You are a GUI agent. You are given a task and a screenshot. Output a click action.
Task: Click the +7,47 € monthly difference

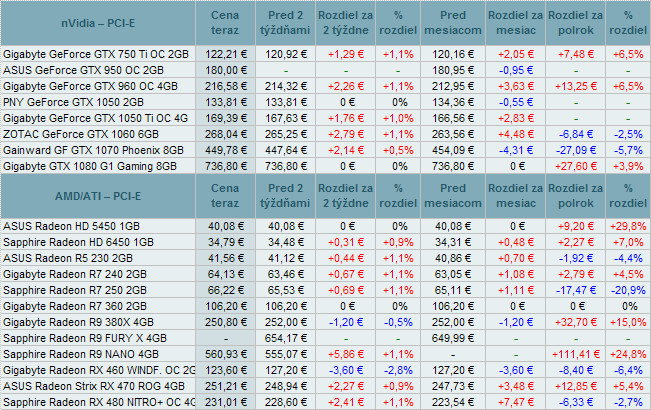point(516,402)
